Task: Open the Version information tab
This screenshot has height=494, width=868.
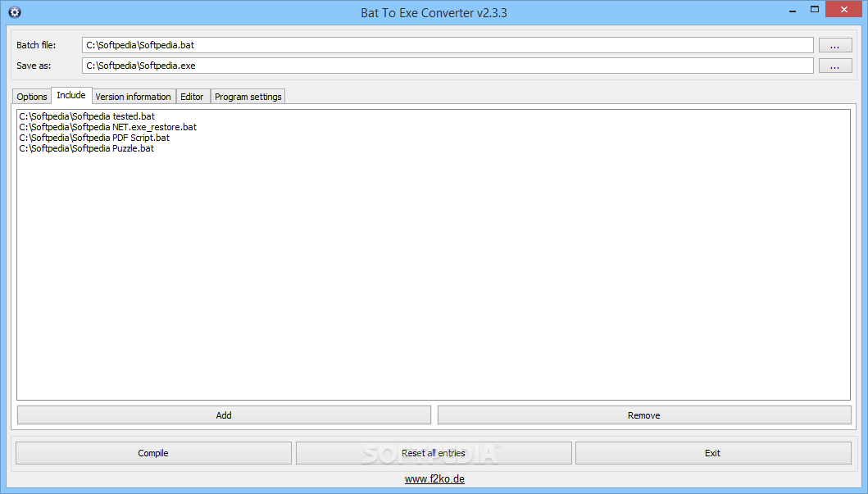Action: (134, 97)
